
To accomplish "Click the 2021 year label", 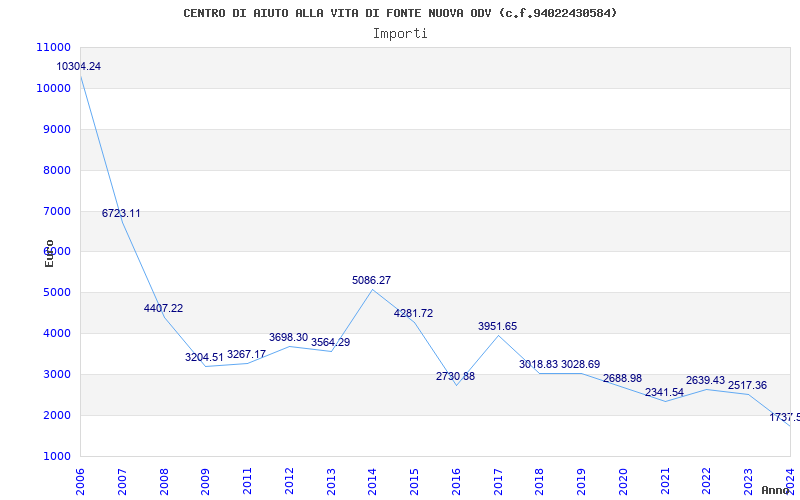I will pyautogui.click(x=665, y=480).
